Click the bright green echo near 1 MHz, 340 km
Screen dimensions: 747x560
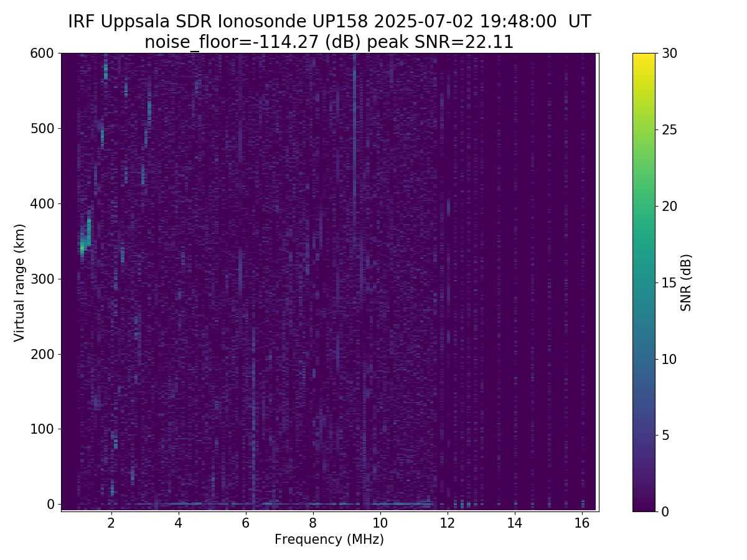click(82, 248)
